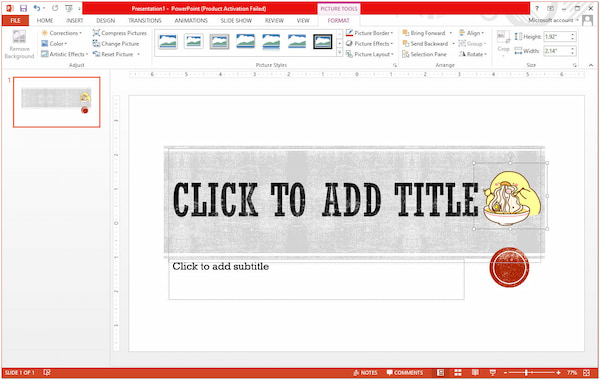Screen dimensions: 600x380
Task: Apply the second picture style thumbnail
Action: [194, 41]
